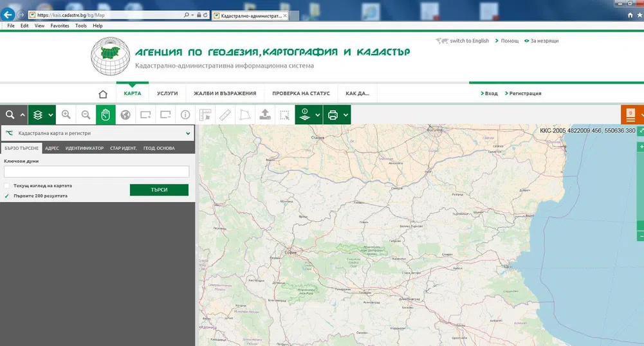Click the agency globe logo
Screen dimensions: 644x346
point(110,56)
